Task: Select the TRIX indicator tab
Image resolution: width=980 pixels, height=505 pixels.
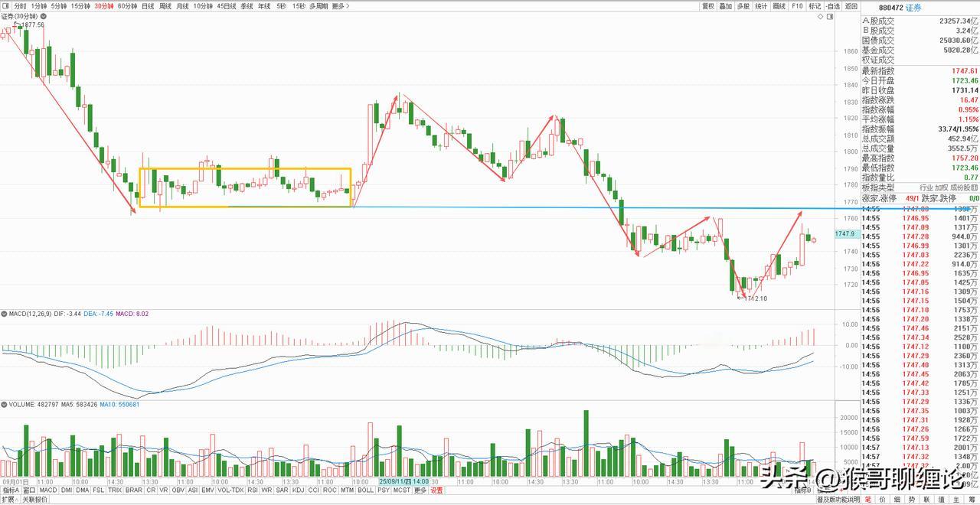Action: pos(115,490)
